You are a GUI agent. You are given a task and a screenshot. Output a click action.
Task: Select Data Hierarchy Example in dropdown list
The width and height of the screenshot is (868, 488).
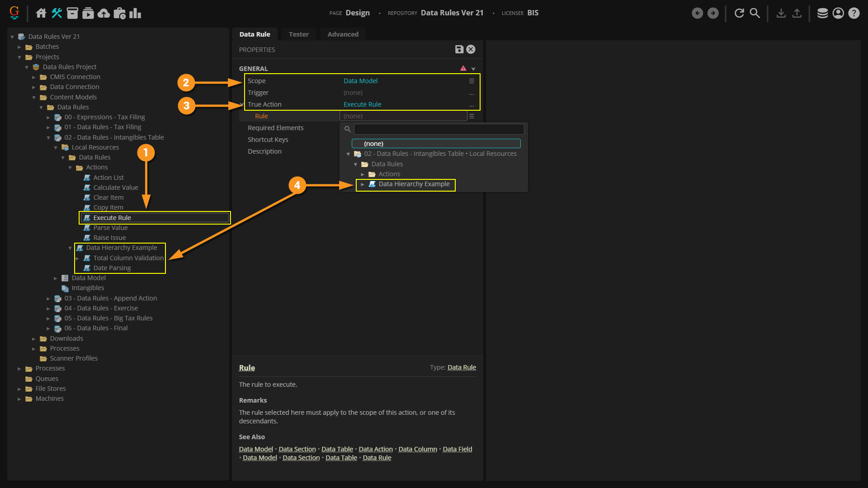(x=414, y=184)
